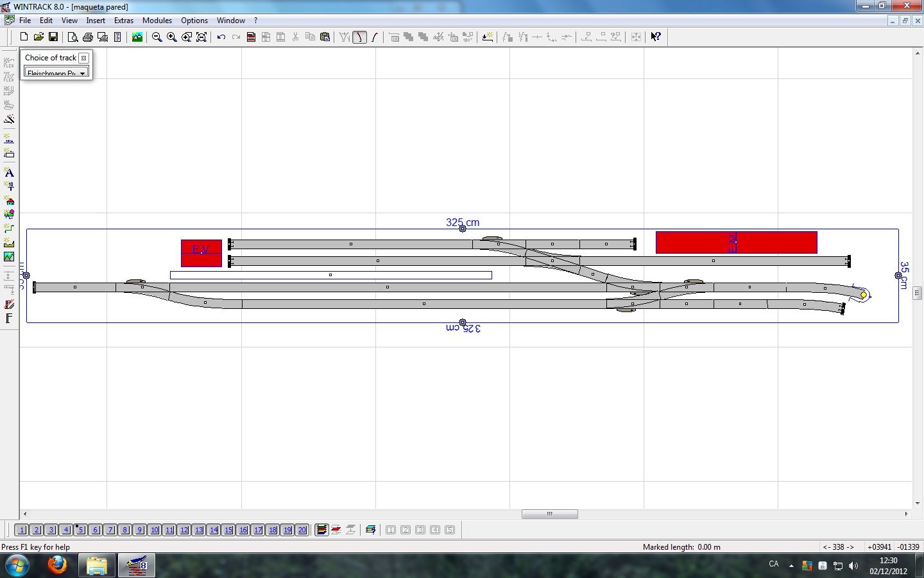Image resolution: width=924 pixels, height=578 pixels.
Task: Click the vertical scrollbar thumb
Action: 918,293
